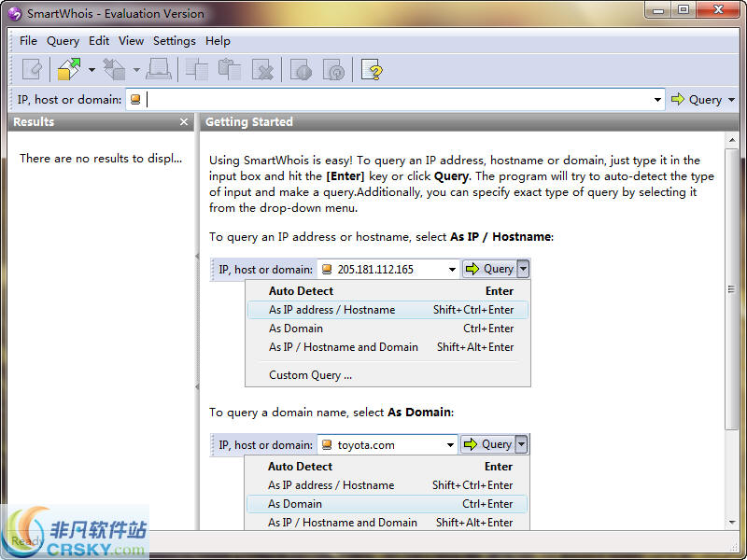
Task: Click the computer icon in main input box
Action: click(135, 99)
